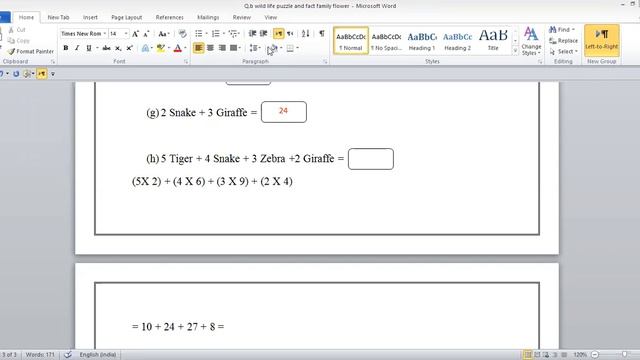Click the Text Effects icon

(145, 48)
